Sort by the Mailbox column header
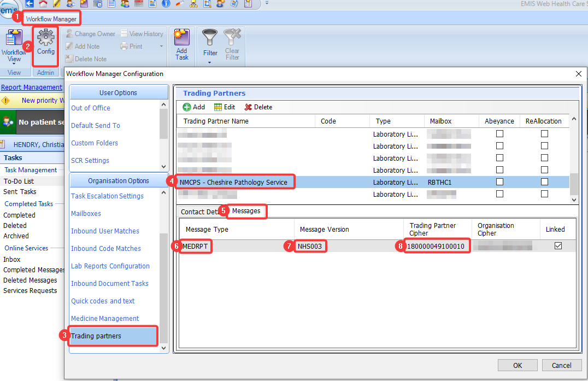 click(451, 121)
